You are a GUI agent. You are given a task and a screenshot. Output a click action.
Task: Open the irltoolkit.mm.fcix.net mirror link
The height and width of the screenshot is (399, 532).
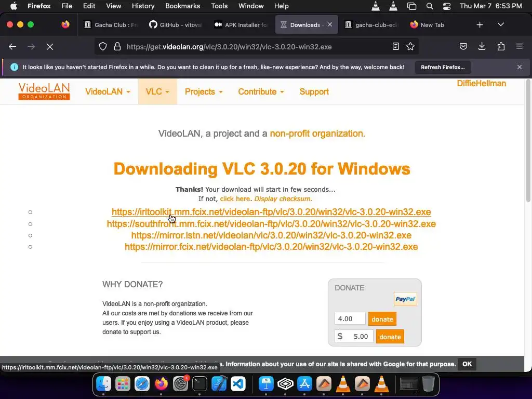coord(271,212)
